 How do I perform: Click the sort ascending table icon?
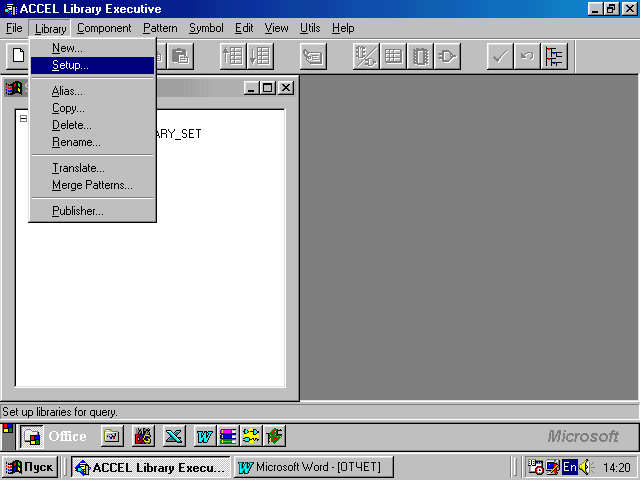click(x=233, y=56)
